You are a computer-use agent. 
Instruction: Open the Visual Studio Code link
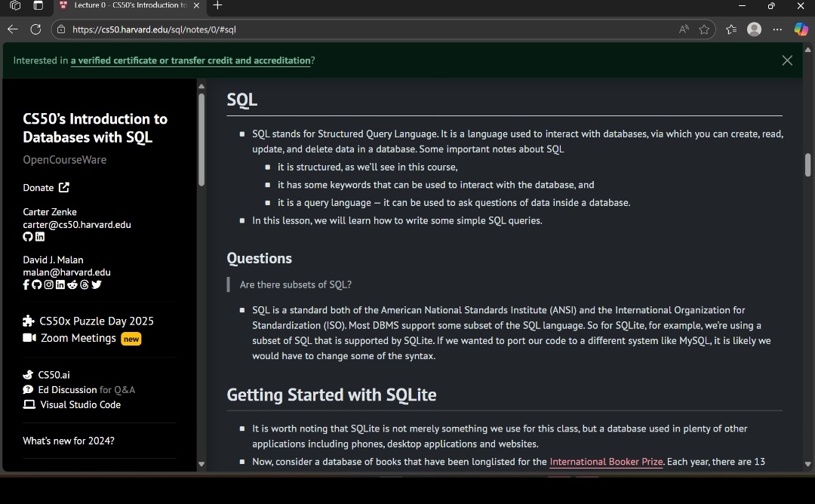(81, 404)
